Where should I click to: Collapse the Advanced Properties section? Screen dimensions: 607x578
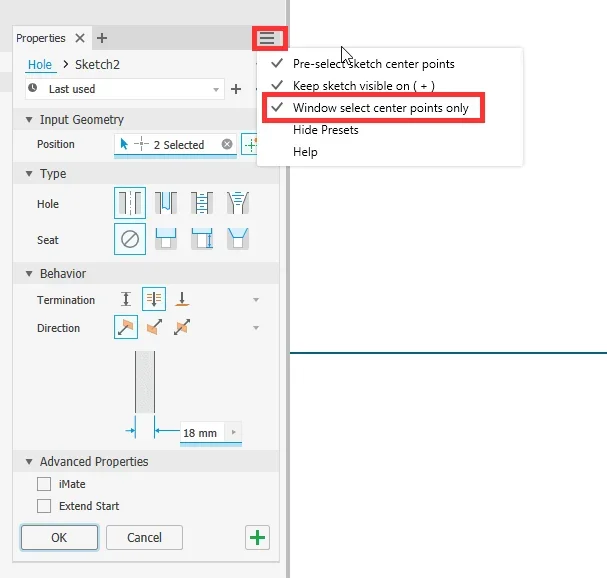click(29, 461)
